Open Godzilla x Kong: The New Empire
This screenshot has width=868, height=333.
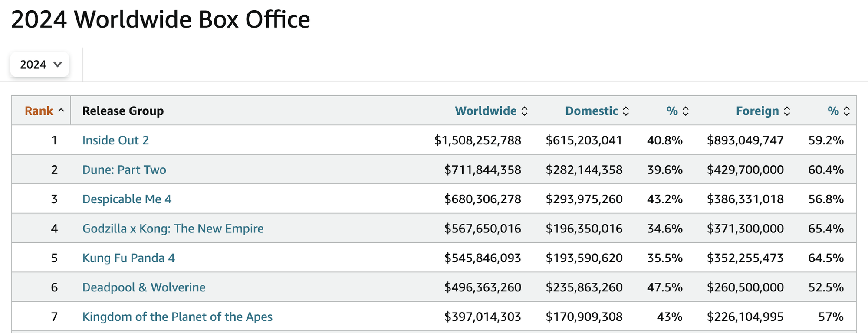point(173,229)
